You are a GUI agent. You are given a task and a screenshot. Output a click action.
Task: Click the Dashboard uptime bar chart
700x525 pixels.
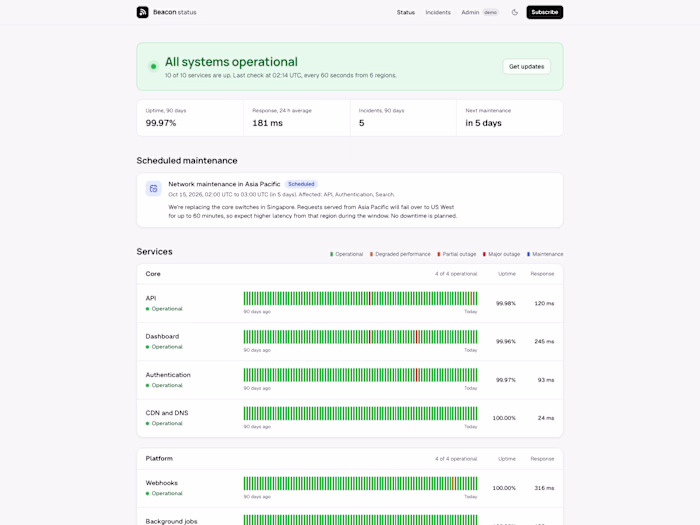[x=360, y=337]
